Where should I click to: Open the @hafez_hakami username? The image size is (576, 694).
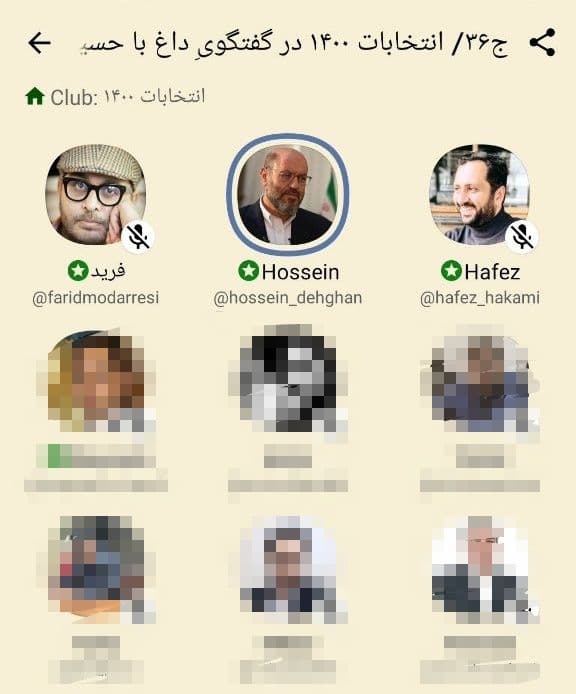point(480,298)
